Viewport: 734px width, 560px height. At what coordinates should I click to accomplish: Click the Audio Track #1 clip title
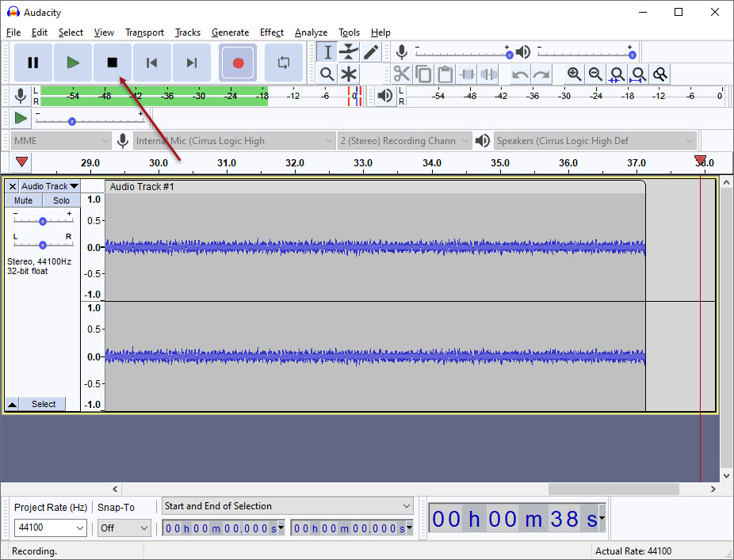pyautogui.click(x=142, y=187)
